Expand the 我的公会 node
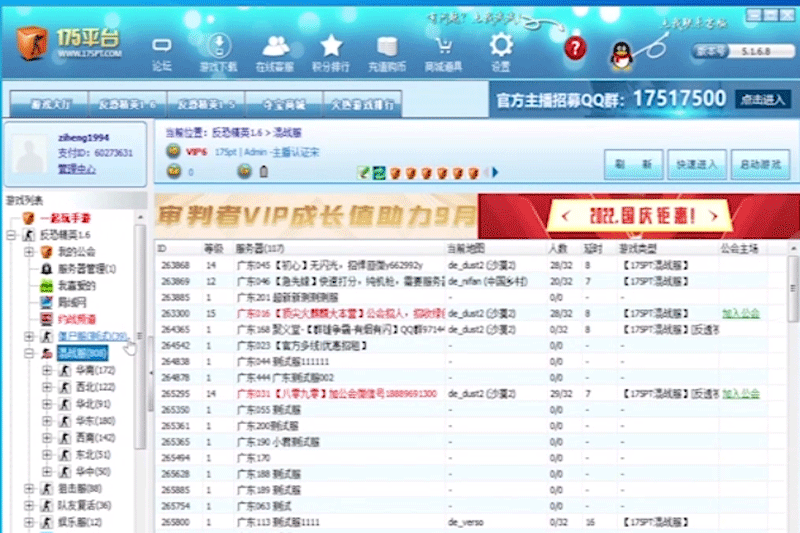This screenshot has width=800, height=533. pyautogui.click(x=29, y=252)
